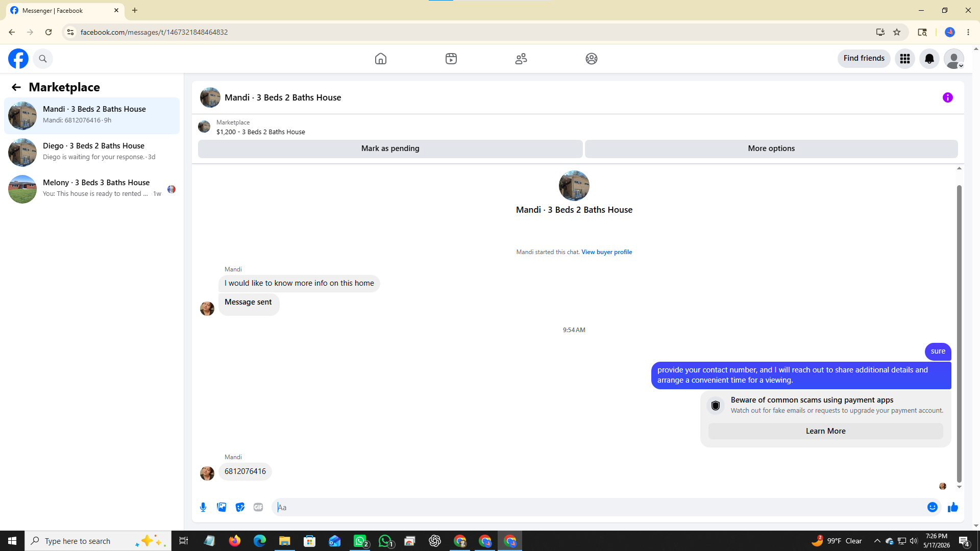Open Firefox from the taskbar
This screenshot has height=551, width=980.
(x=235, y=541)
